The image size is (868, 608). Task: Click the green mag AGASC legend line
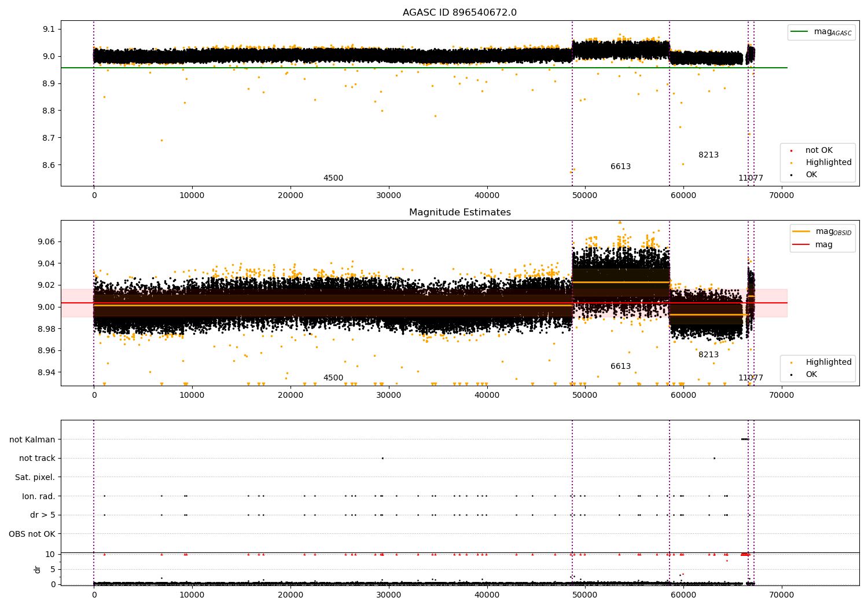tap(800, 32)
